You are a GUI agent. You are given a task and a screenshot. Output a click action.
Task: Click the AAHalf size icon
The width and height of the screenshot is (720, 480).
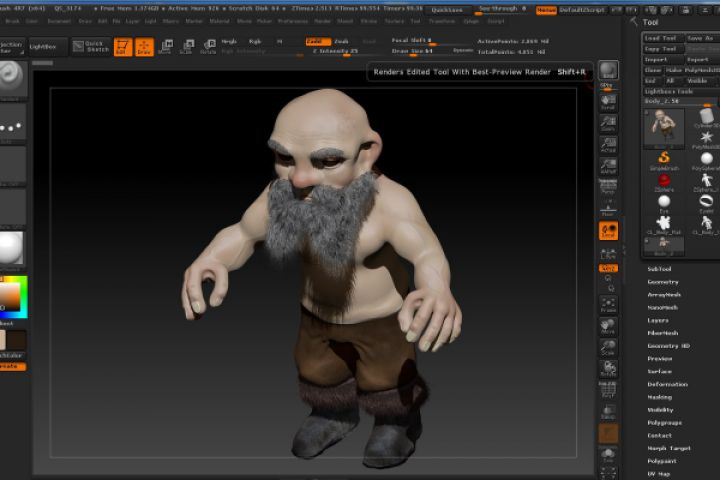pos(608,166)
